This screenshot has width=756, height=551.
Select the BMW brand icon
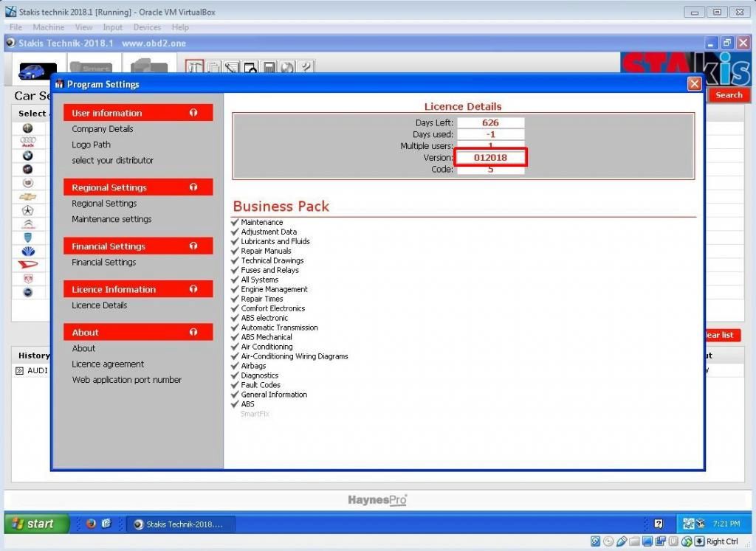27,155
